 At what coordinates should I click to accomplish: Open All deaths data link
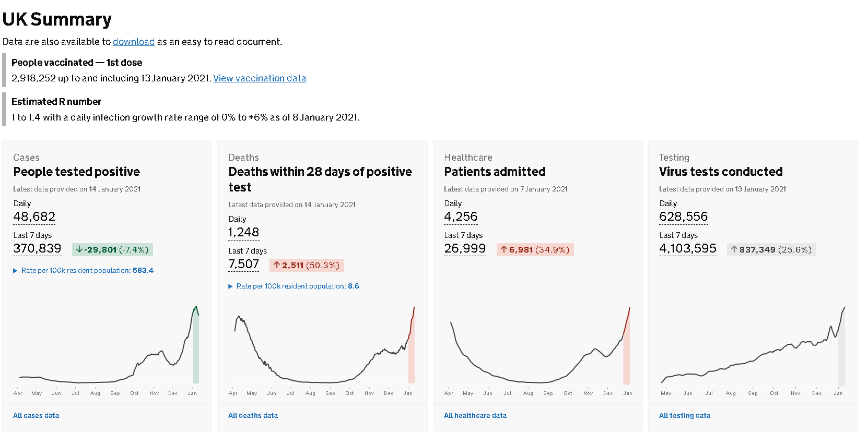click(x=253, y=415)
